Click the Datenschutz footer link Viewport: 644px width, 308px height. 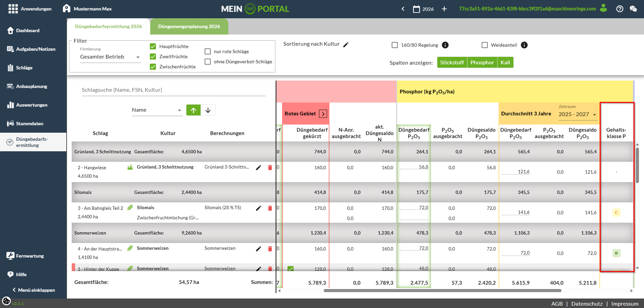[587, 304]
